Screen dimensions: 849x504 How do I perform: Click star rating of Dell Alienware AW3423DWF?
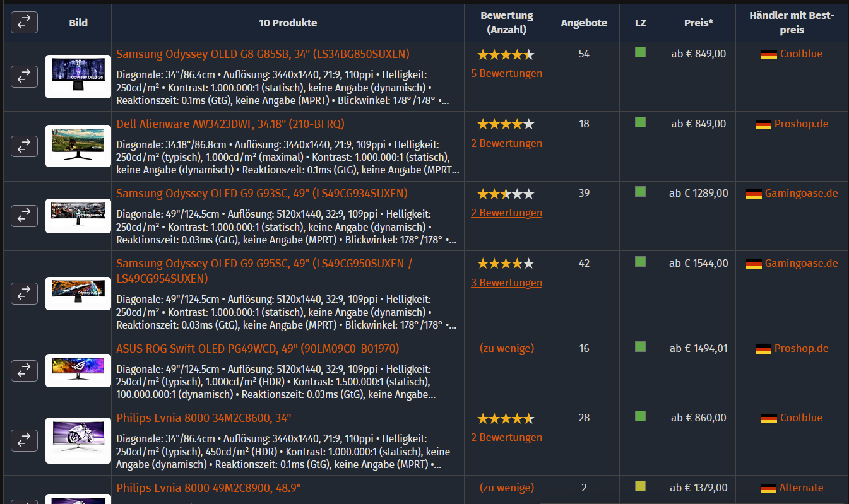click(506, 124)
